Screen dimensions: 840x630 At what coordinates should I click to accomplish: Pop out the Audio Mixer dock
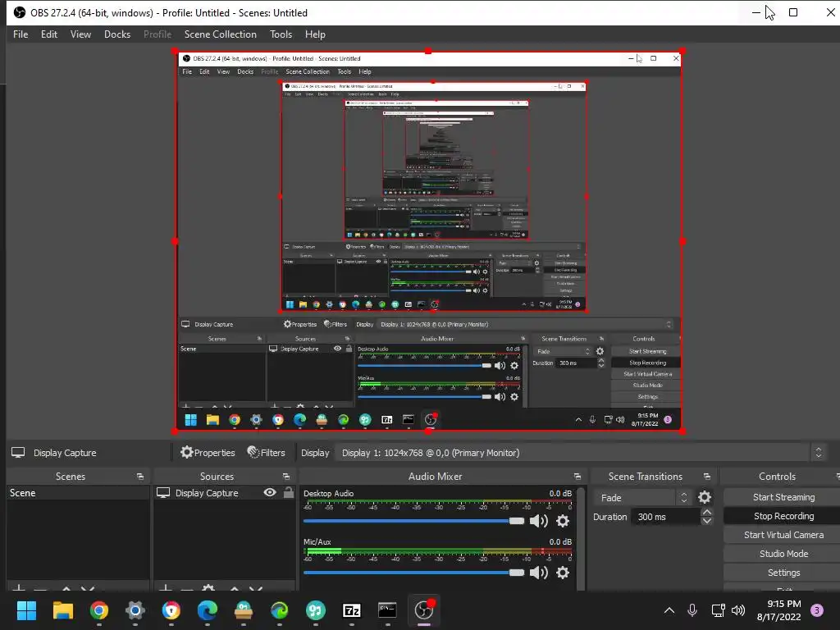[577, 477]
